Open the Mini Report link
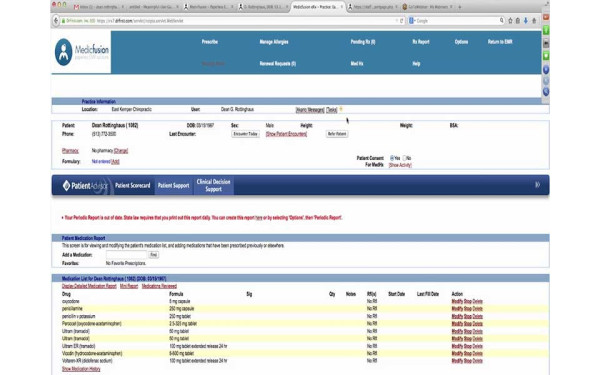Viewport: 600px width, 375px height. 129,286
